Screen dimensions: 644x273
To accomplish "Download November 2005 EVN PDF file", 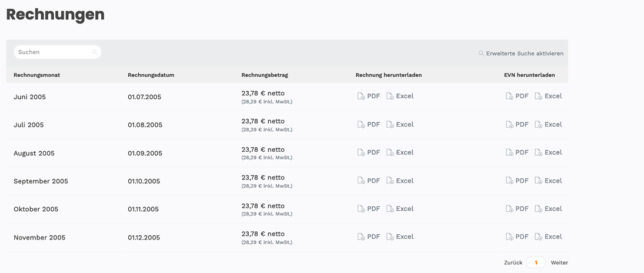I will click(x=517, y=237).
